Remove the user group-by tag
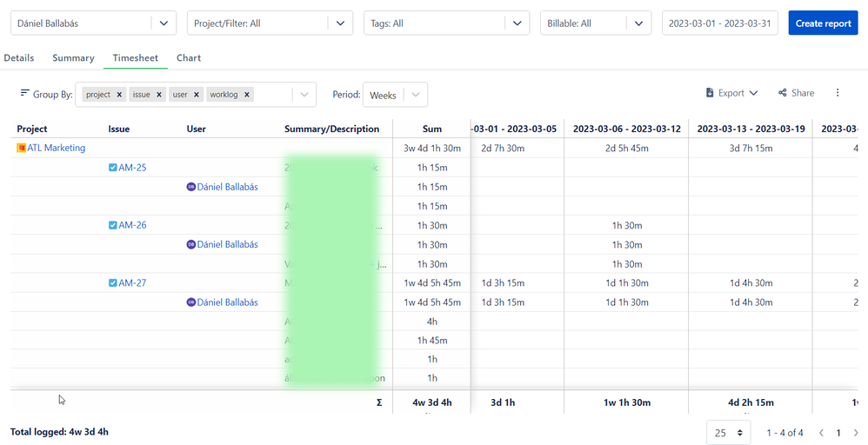868x445 pixels. (196, 95)
